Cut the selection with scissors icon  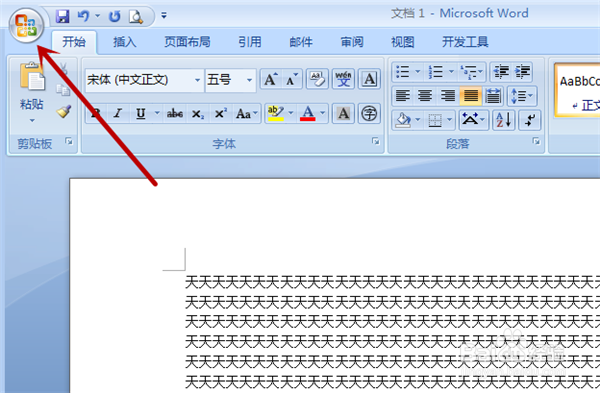[x=64, y=69]
